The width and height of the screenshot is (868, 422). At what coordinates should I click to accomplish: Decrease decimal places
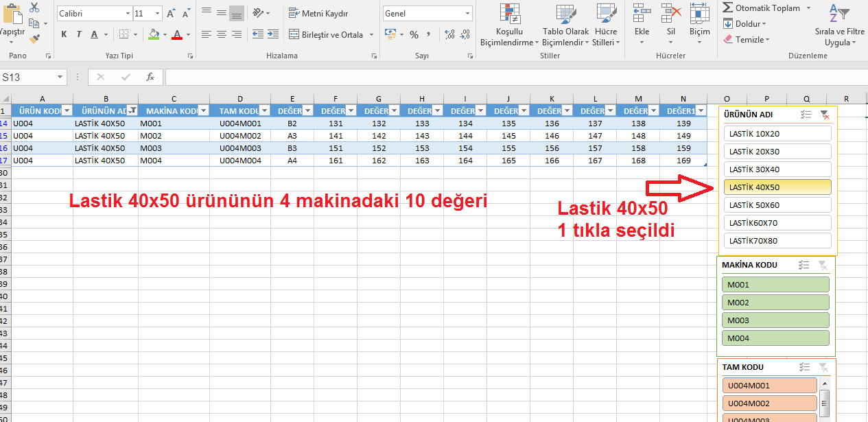click(x=466, y=34)
